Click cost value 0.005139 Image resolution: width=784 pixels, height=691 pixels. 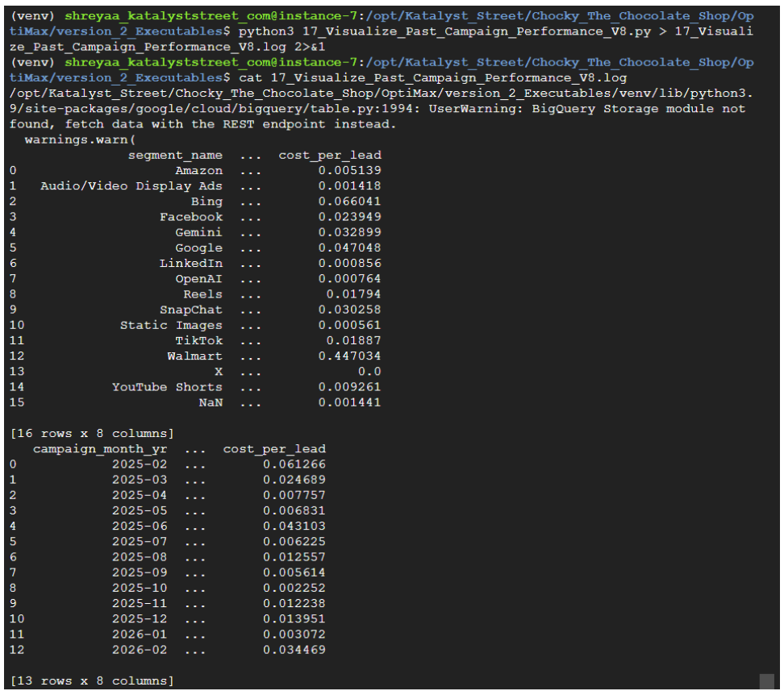(x=349, y=170)
